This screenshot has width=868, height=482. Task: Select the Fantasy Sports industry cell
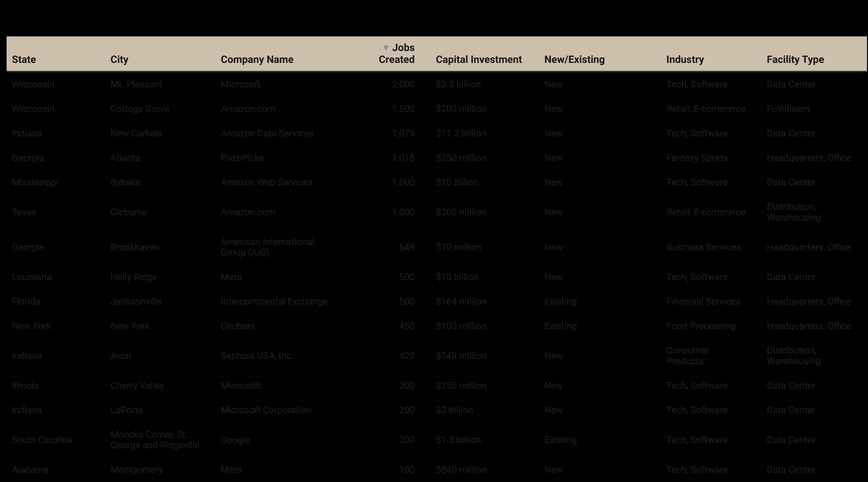[697, 158]
